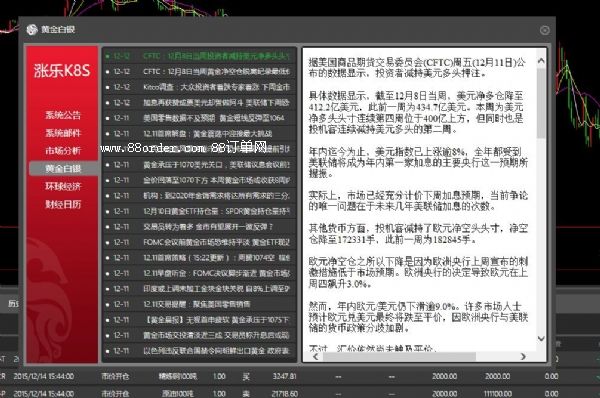
Task: Select the 市场分析 sidebar item
Action: pyautogui.click(x=63, y=150)
